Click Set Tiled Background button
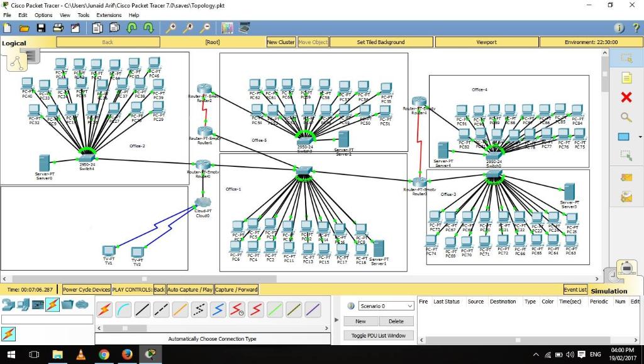 pos(380,42)
